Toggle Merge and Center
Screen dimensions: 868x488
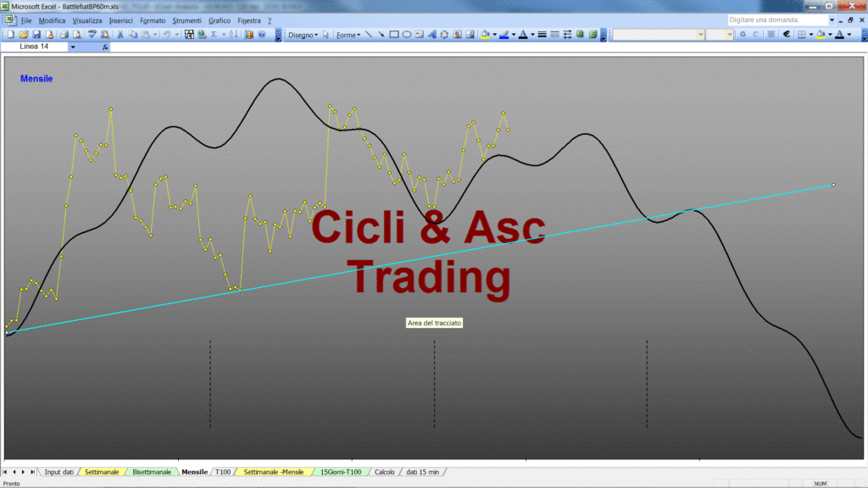pos(771,34)
